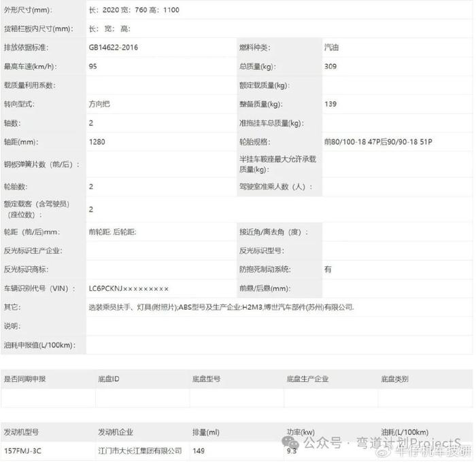Click the 反光标识商标 label
The image size is (476, 462).
click(x=26, y=269)
